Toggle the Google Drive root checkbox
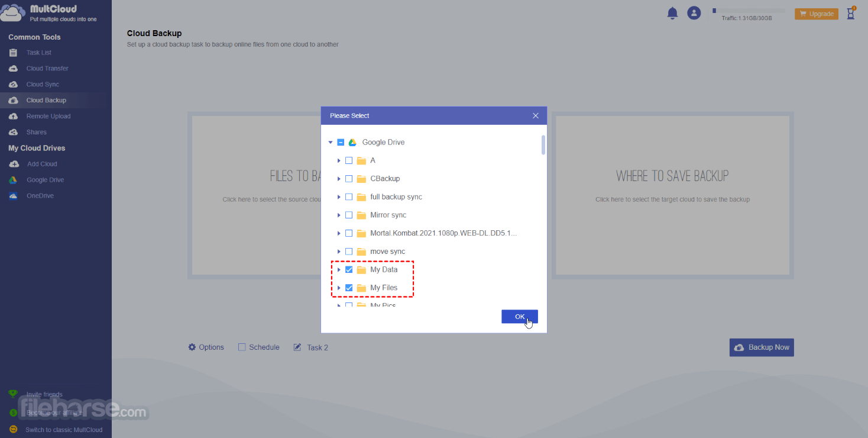The width and height of the screenshot is (868, 438). pos(341,142)
